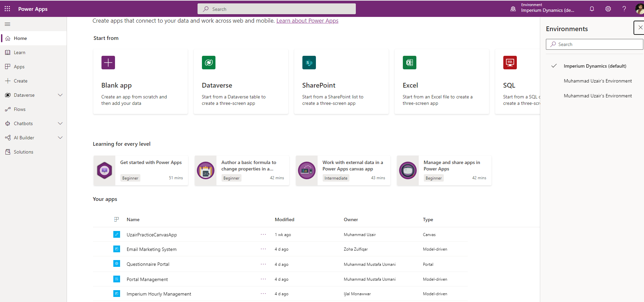Select Imperium Dynamics (default) environment
This screenshot has height=302, width=644.
pyautogui.click(x=595, y=66)
